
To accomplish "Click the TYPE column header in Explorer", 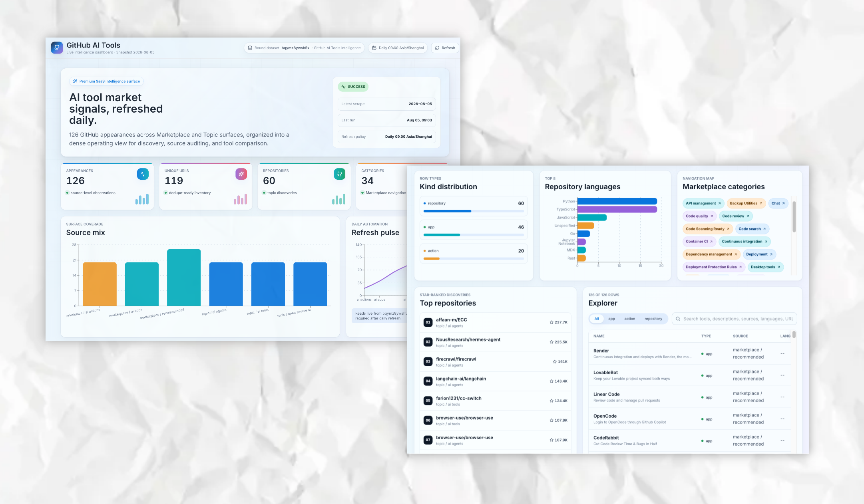I will coord(706,336).
